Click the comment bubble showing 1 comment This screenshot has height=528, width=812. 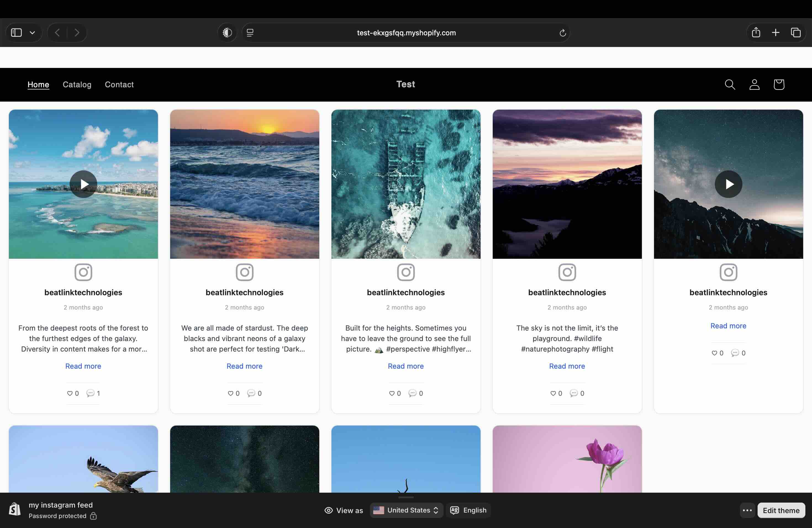pos(90,393)
